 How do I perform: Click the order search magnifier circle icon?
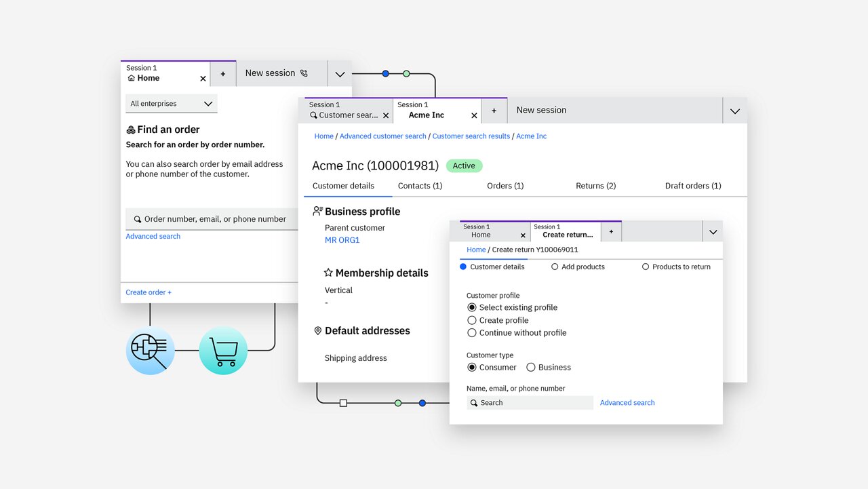150,351
